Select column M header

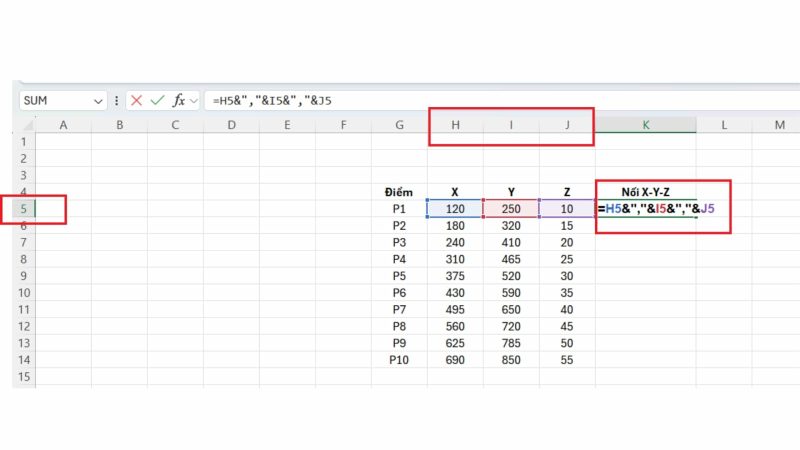[780, 125]
